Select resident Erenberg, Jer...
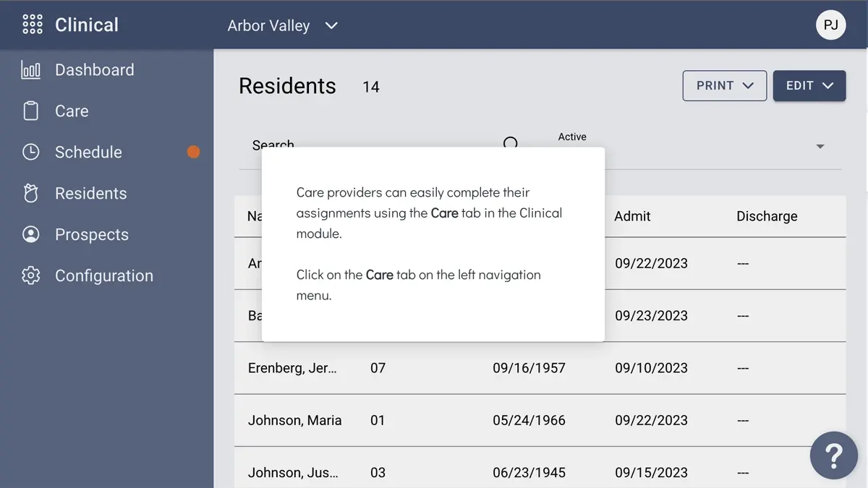The image size is (868, 488). coord(292,368)
